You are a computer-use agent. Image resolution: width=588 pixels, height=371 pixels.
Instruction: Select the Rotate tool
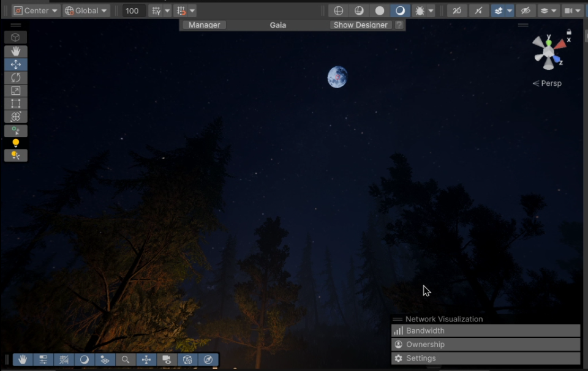[x=16, y=77]
